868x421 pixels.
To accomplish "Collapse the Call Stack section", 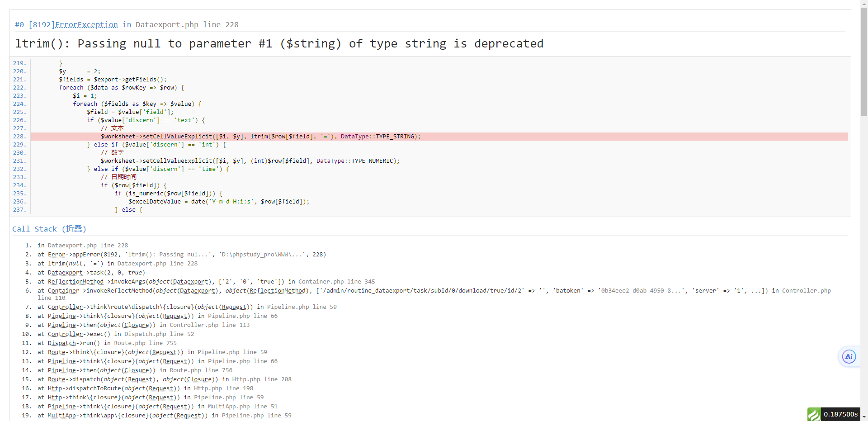I will pyautogui.click(x=49, y=229).
